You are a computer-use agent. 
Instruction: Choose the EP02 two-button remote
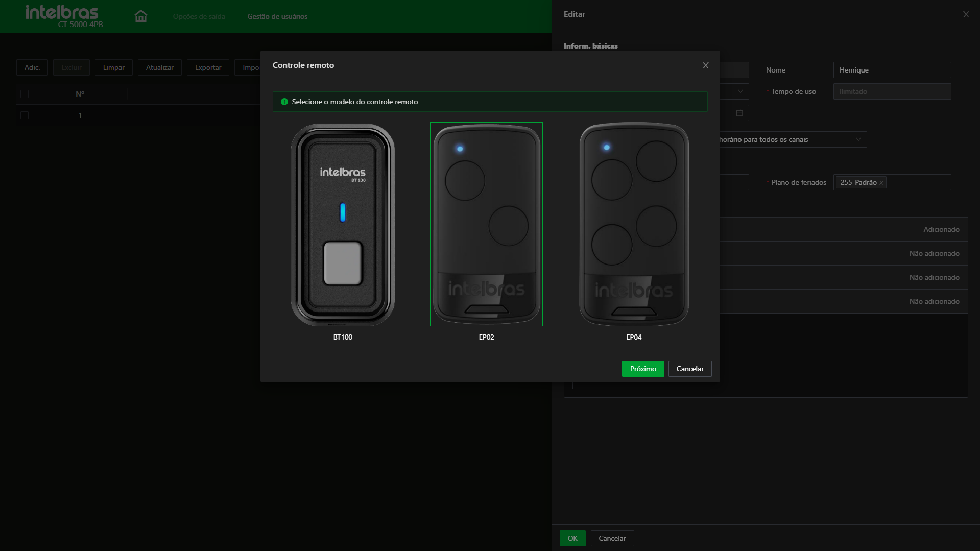pyautogui.click(x=486, y=224)
